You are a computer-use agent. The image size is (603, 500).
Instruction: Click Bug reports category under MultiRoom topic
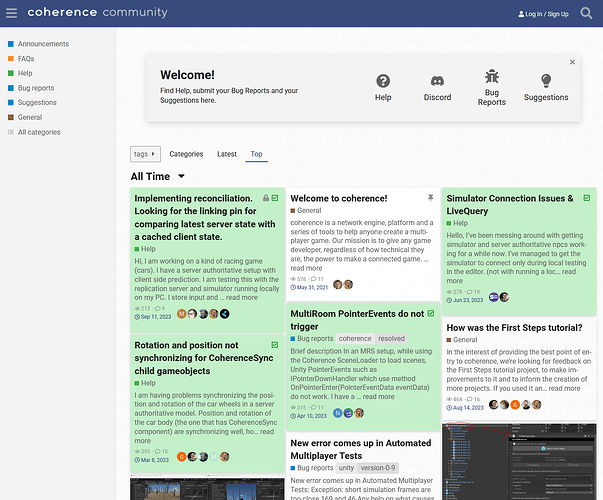(x=312, y=338)
